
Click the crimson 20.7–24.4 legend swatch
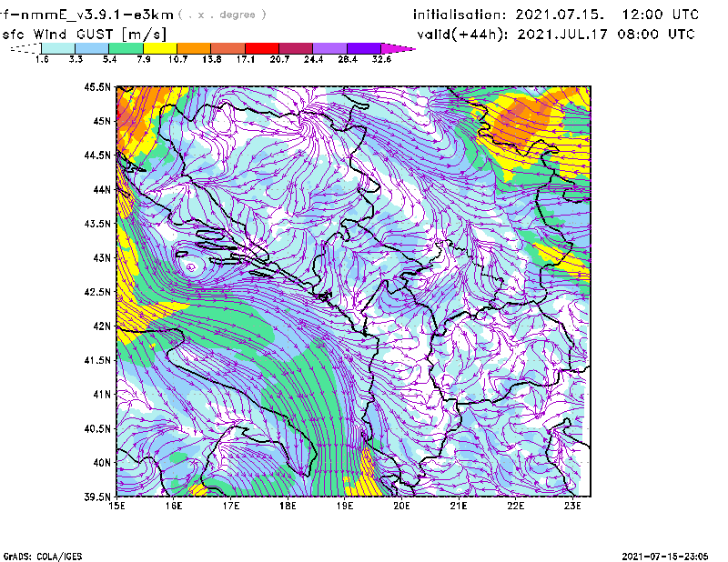pos(296,48)
